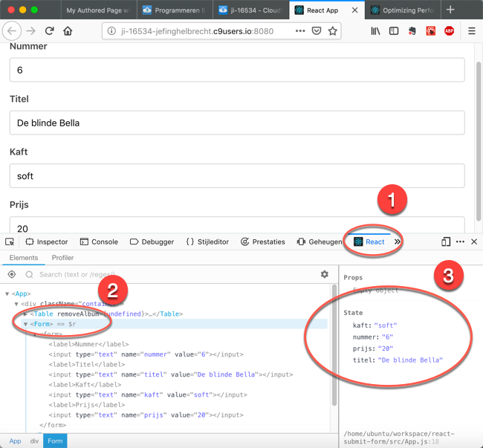Viewport: 483px width, 448px height.
Task: Collapse the App tree node
Action: (x=7, y=293)
